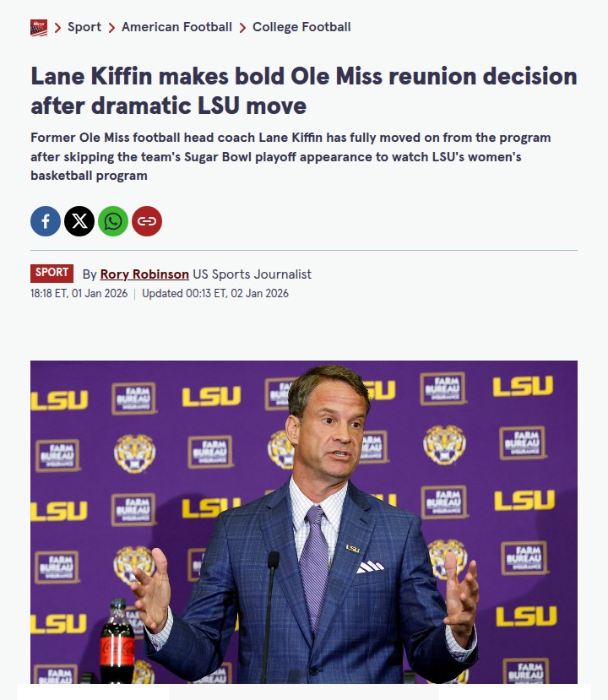Image resolution: width=608 pixels, height=700 pixels.
Task: Navigate to the College Football breadcrumb
Action: coord(301,27)
